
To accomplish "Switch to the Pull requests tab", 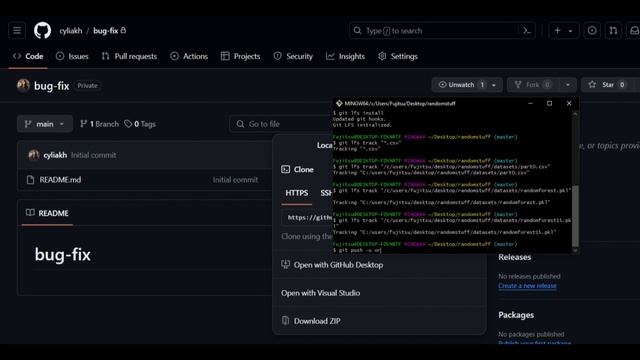I will pyautogui.click(x=129, y=56).
